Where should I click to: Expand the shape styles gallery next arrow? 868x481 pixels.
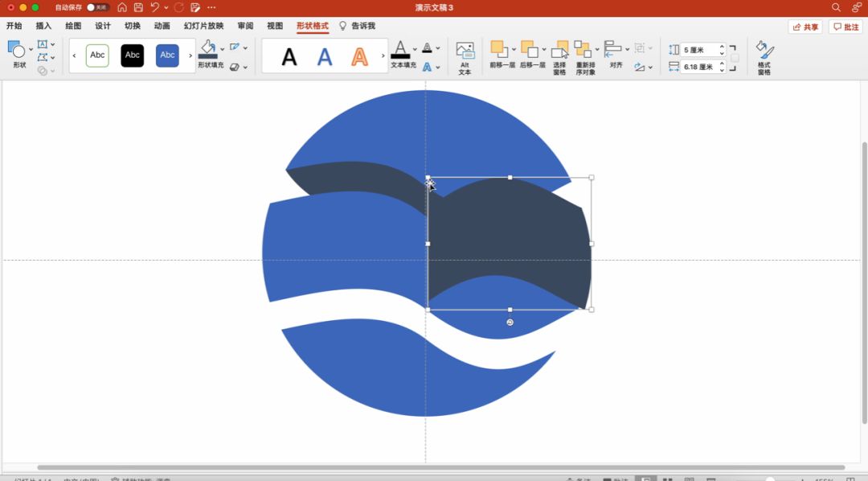[x=190, y=55]
